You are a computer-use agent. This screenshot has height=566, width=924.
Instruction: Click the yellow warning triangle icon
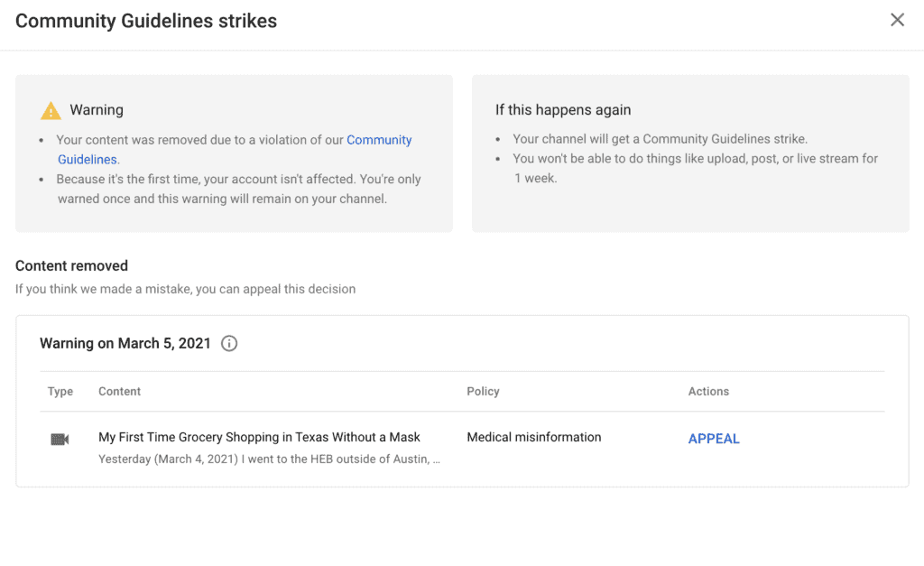[51, 111]
